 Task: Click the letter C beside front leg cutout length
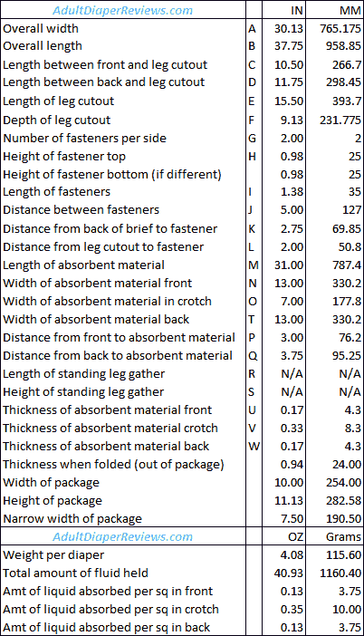(252, 65)
